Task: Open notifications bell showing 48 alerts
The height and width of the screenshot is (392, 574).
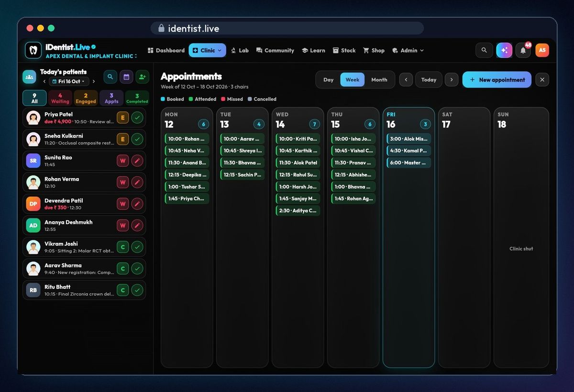Action: pyautogui.click(x=523, y=50)
